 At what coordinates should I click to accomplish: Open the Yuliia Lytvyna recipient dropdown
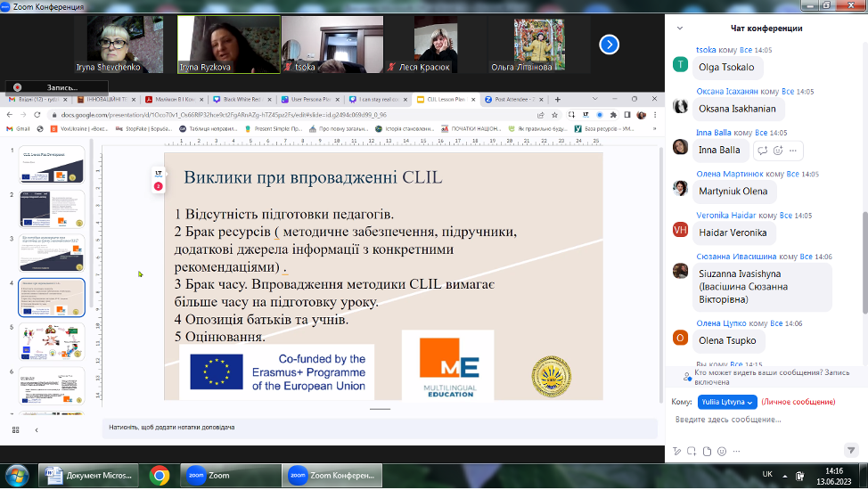728,402
